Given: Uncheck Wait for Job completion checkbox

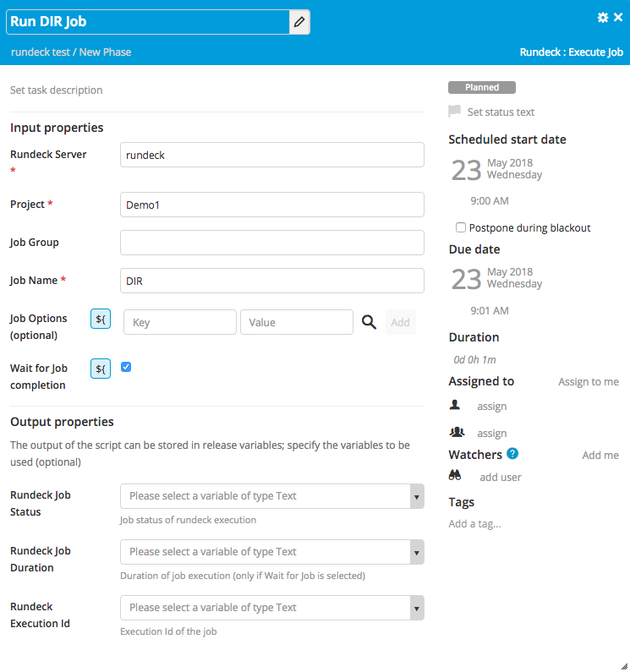Looking at the screenshot, I should coord(126,368).
